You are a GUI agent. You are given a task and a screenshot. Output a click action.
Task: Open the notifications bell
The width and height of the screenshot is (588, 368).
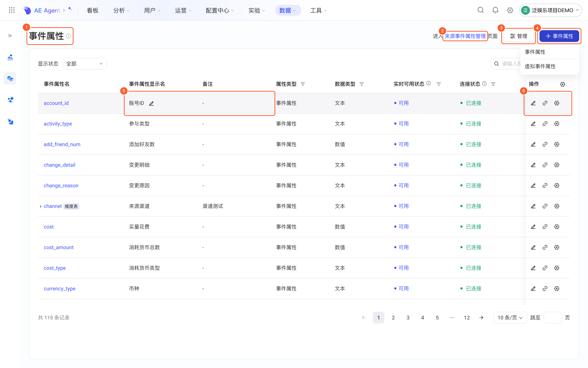495,10
